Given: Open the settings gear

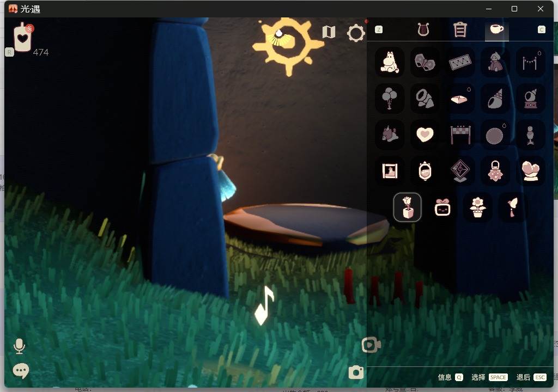Looking at the screenshot, I should coord(356,33).
